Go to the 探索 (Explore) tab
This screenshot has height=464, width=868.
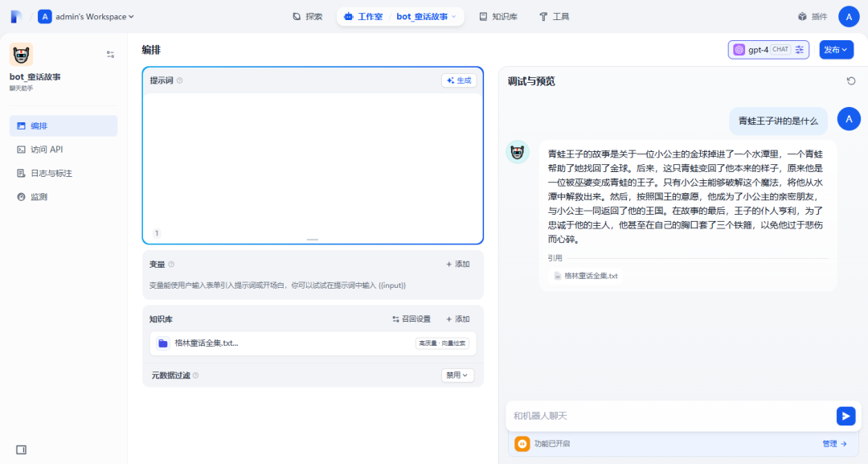pyautogui.click(x=307, y=17)
